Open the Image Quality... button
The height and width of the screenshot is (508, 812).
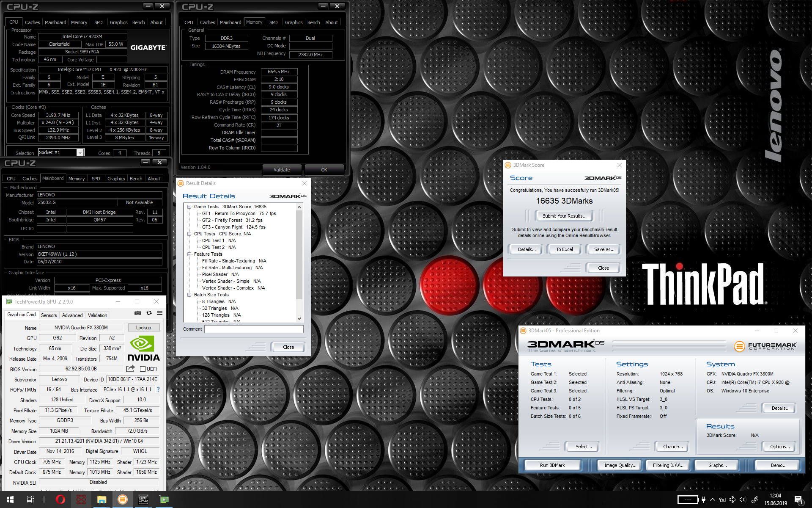click(x=620, y=465)
